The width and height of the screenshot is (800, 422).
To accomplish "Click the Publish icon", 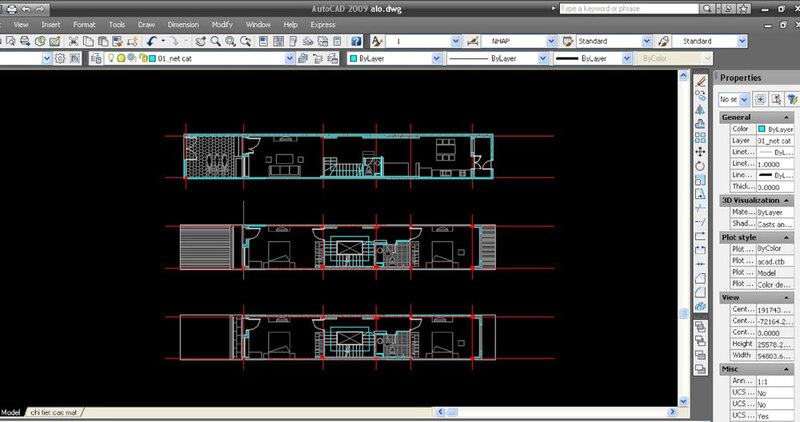I will (x=25, y=41).
